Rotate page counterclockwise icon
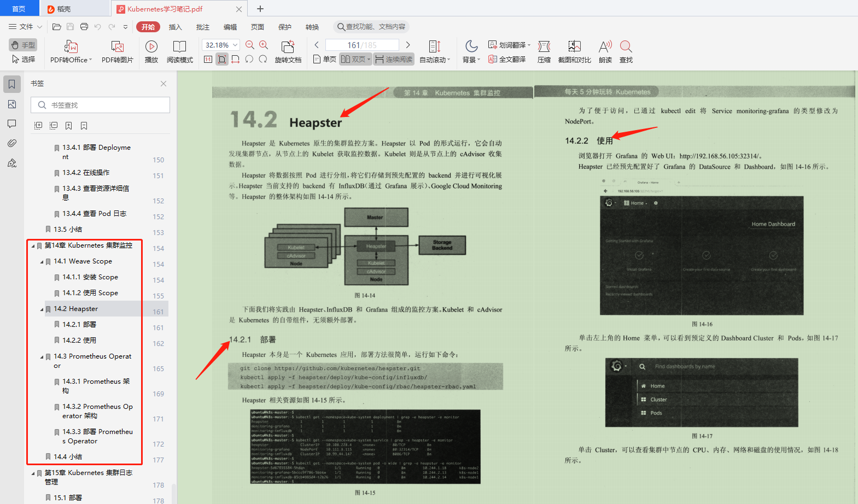 tap(249, 59)
